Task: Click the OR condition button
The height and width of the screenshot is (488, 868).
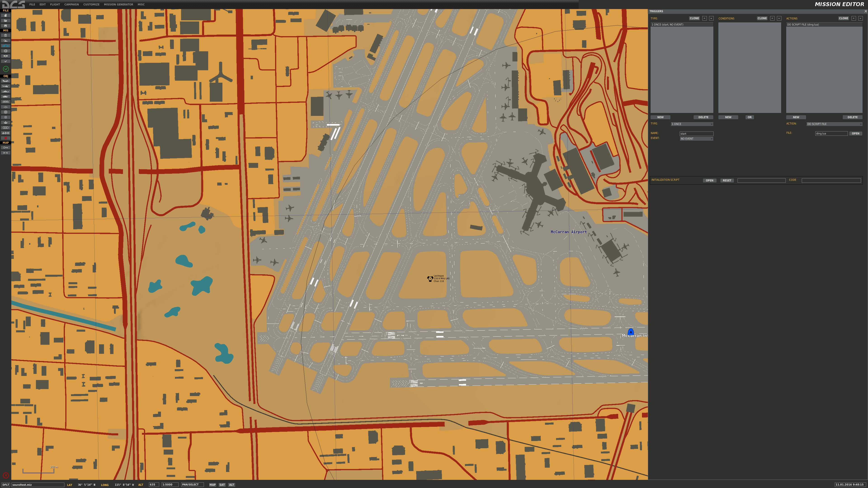Action: point(749,117)
